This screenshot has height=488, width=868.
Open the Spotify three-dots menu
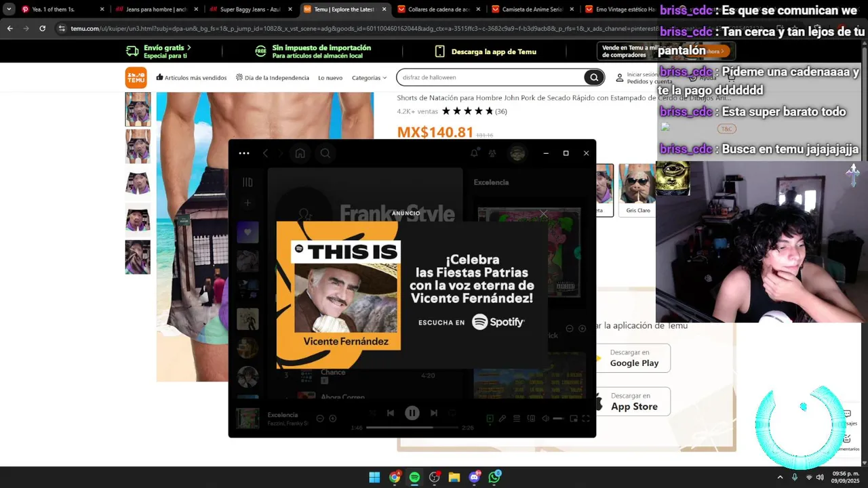click(x=244, y=153)
